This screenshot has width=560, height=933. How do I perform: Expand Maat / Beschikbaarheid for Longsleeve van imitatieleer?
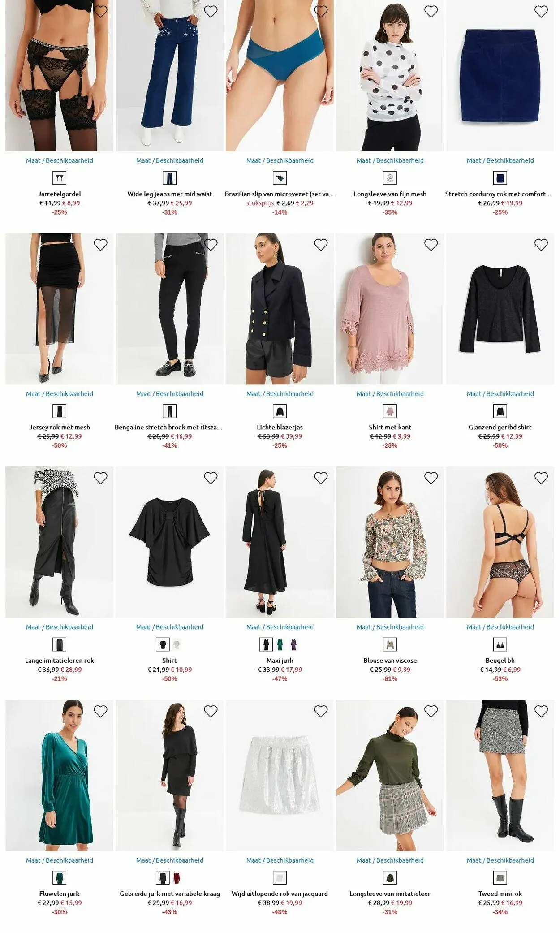click(390, 860)
